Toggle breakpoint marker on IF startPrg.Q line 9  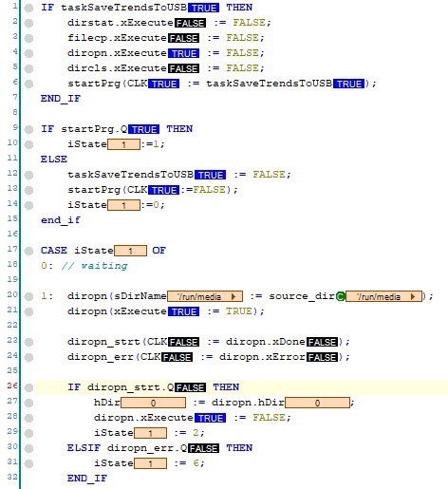[28, 129]
